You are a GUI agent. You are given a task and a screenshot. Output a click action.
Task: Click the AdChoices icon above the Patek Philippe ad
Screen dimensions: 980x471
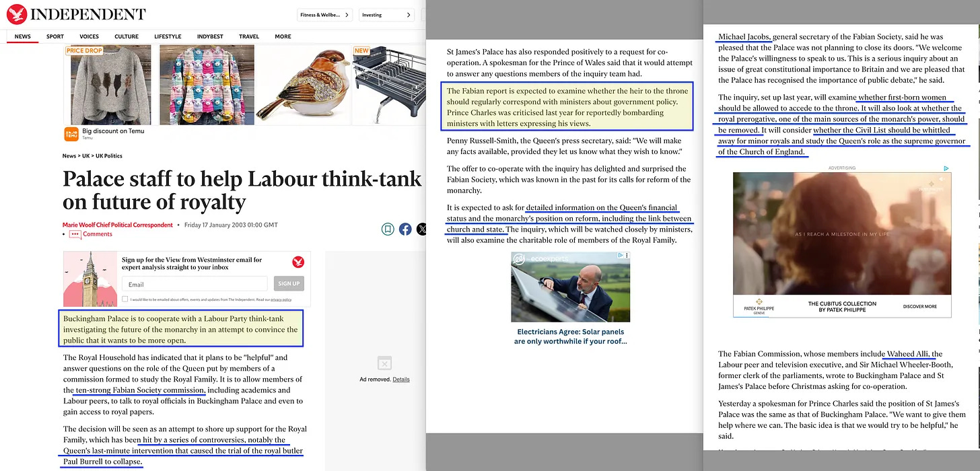click(x=946, y=168)
